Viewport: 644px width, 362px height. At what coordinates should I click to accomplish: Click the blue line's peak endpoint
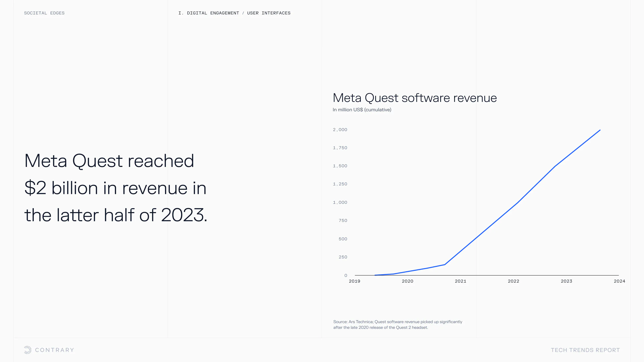click(x=600, y=130)
